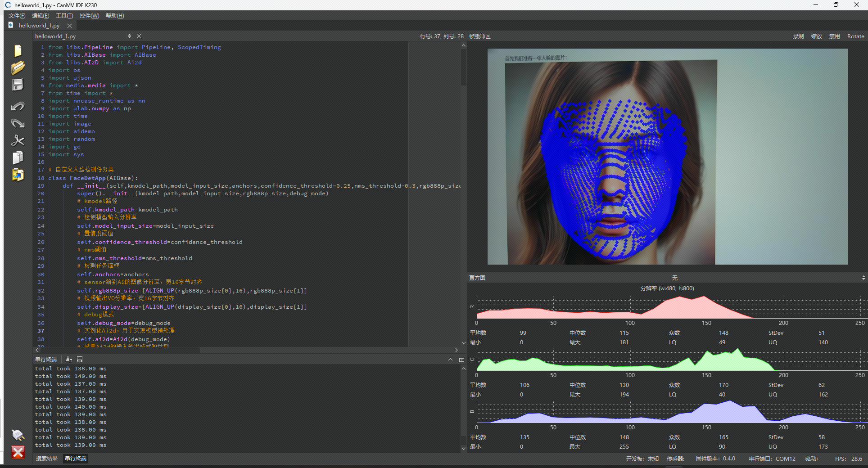The width and height of the screenshot is (868, 468).
Task: Close the helloworld_1.py tab
Action: point(69,26)
